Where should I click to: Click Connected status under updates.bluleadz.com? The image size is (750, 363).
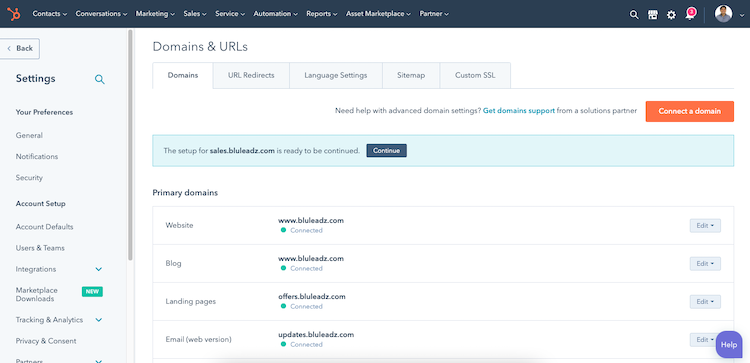[x=306, y=344]
